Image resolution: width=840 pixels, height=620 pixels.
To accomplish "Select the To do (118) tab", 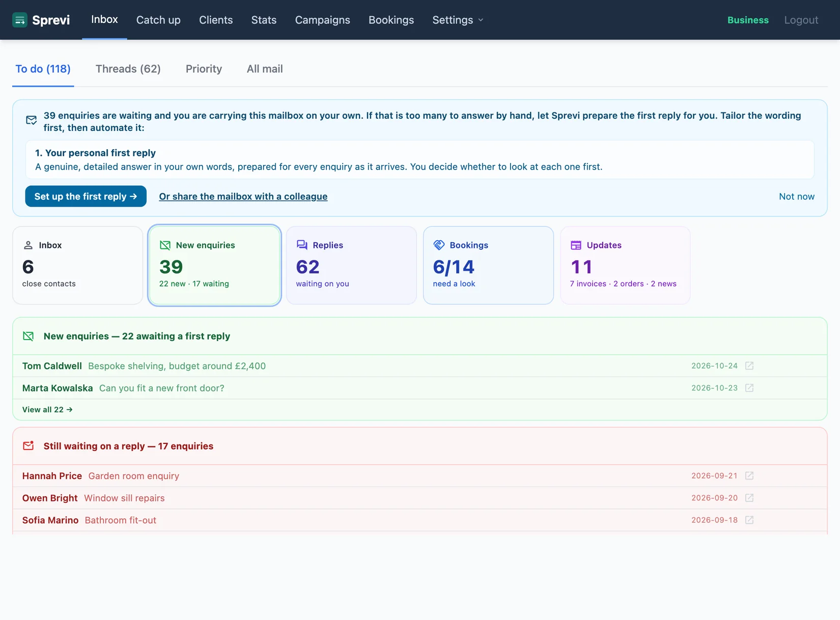I will pyautogui.click(x=43, y=69).
